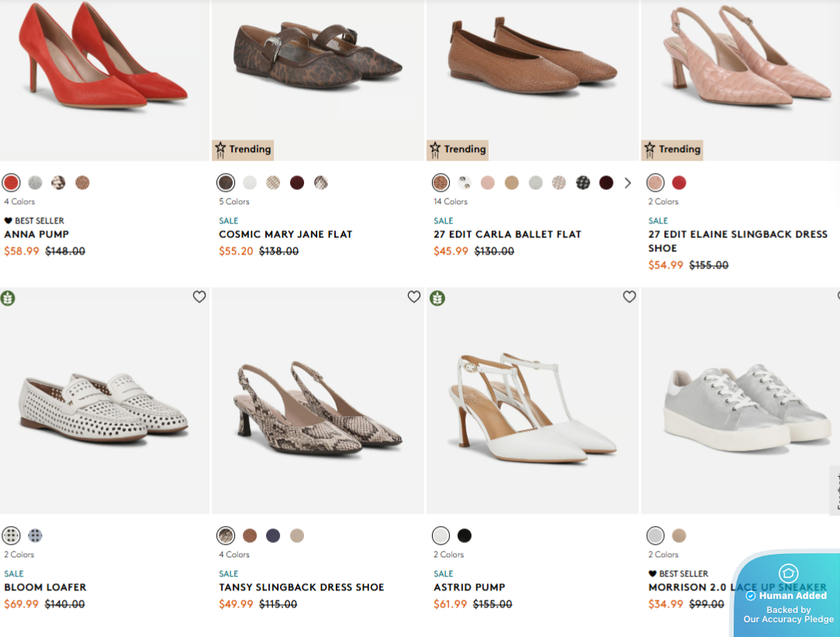Open the Cosmic Mary Jane Flat link

285,234
